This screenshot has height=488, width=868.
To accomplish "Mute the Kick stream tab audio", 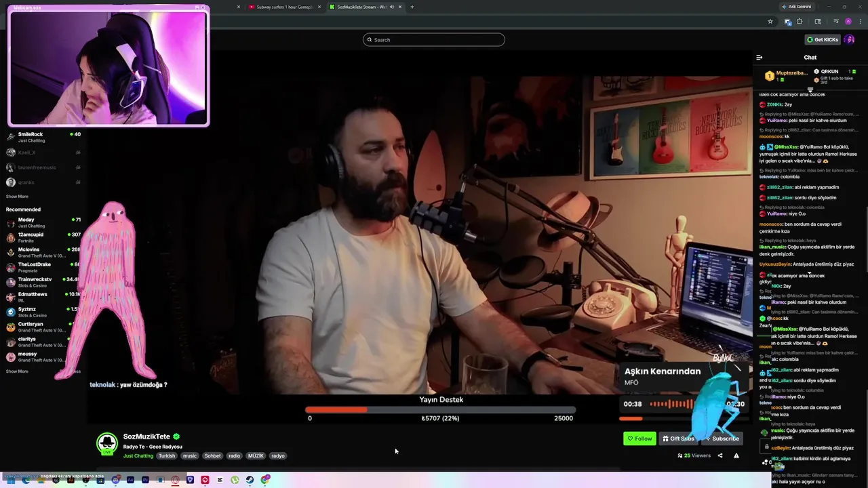I will (392, 7).
